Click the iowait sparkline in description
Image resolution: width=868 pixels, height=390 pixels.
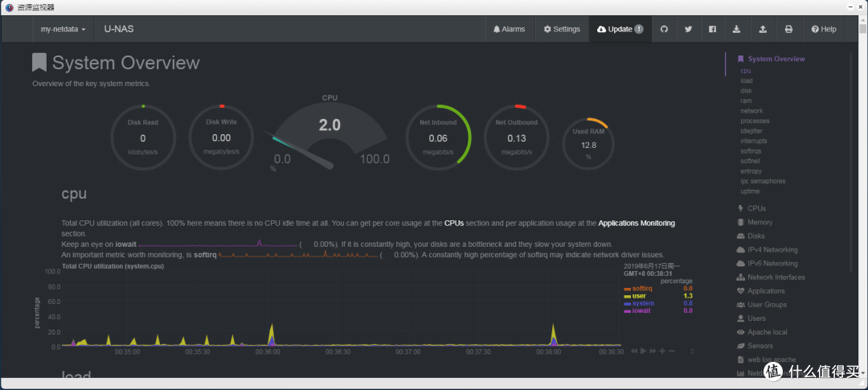[x=218, y=244]
